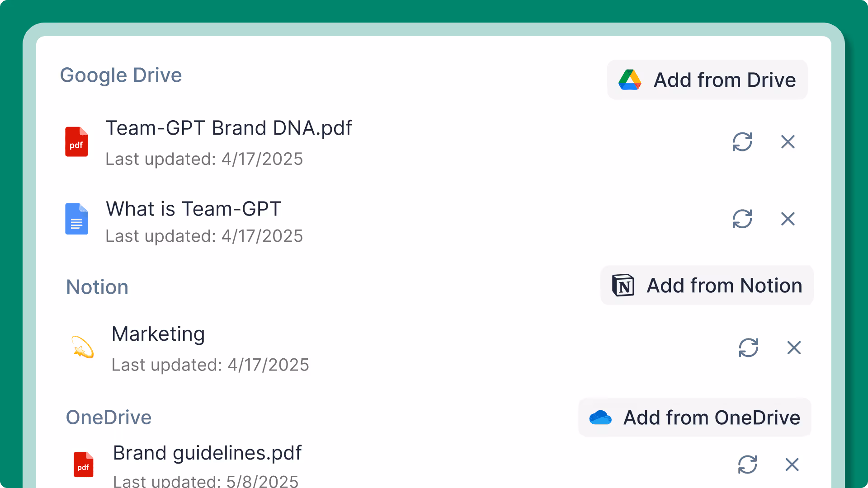Viewport: 868px width, 488px height.
Task: Click Last updated date under Marketing
Action: point(210,365)
